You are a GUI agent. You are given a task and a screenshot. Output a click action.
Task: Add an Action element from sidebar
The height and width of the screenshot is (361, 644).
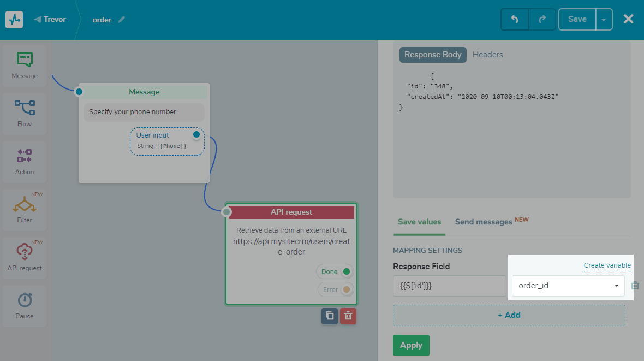point(25,162)
